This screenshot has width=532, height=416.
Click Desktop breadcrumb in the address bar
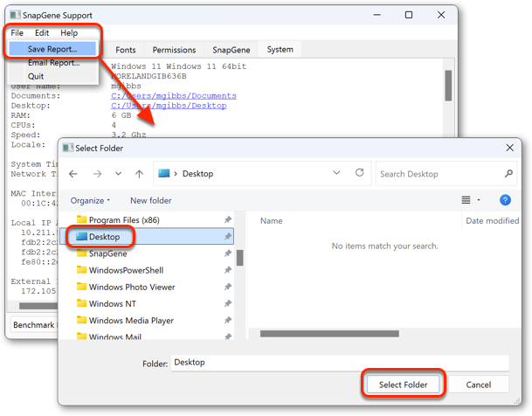coord(197,174)
